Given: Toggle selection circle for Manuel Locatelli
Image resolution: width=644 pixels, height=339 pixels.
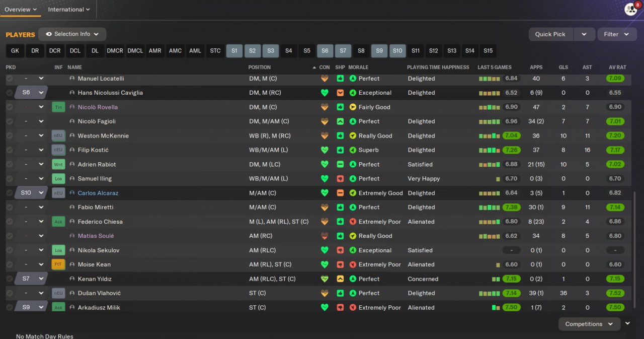Looking at the screenshot, I should tap(9, 79).
